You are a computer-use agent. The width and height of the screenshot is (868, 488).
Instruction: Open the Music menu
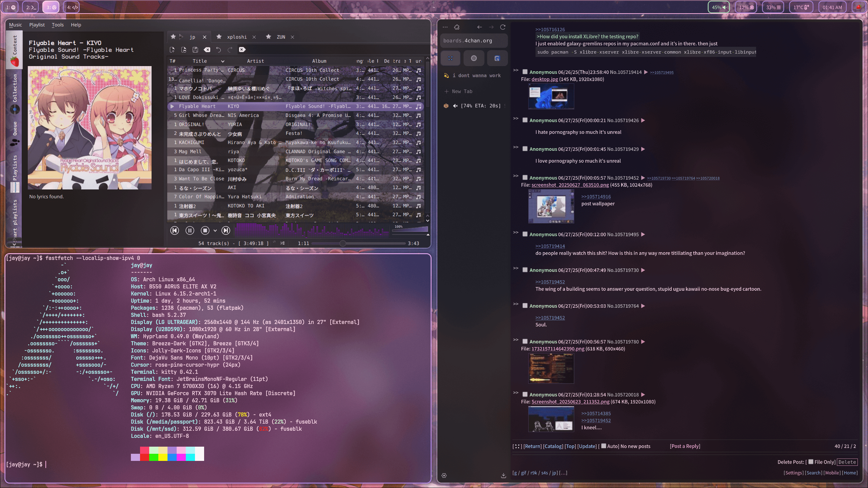[x=15, y=25]
